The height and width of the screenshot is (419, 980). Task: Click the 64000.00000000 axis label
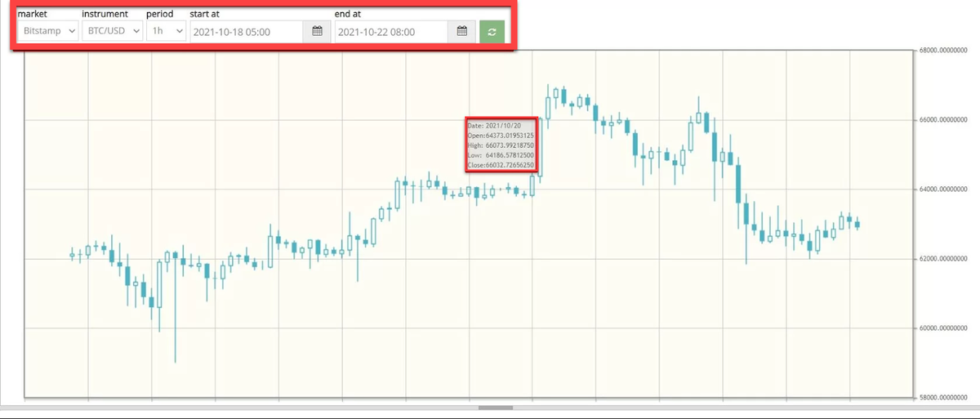pos(943,189)
